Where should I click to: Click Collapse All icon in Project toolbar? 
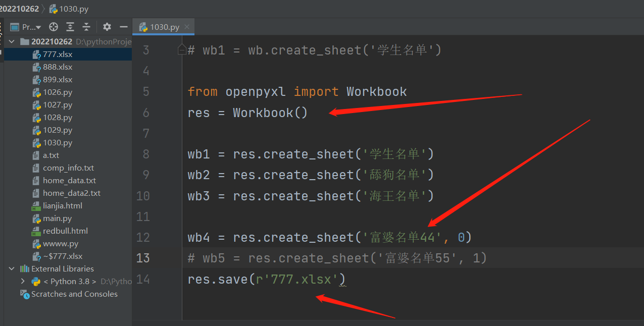86,27
